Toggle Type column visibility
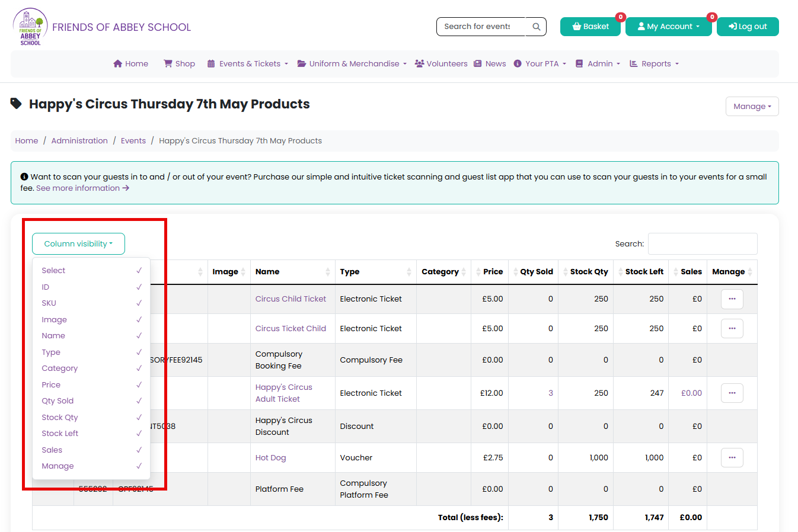 coord(91,352)
